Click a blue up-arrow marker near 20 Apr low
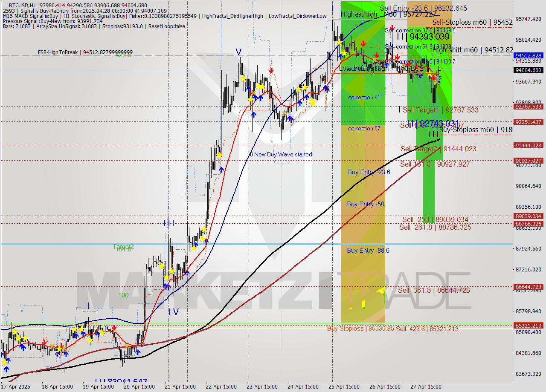Viewport: 546px width, 392px height. pyautogui.click(x=138, y=352)
